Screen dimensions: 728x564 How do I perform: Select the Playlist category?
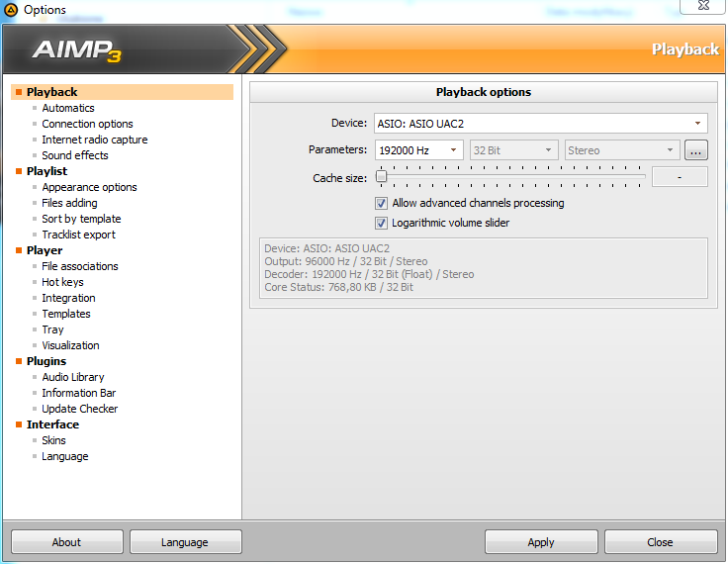coord(46,171)
